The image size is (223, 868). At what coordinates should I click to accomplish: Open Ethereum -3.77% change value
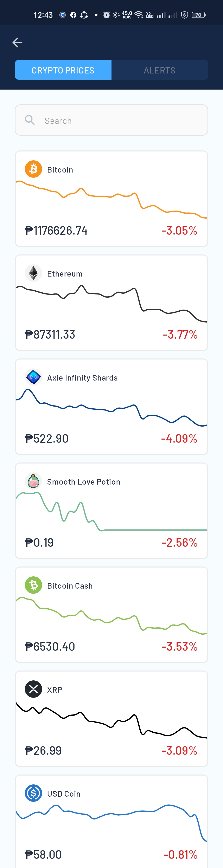(x=180, y=335)
